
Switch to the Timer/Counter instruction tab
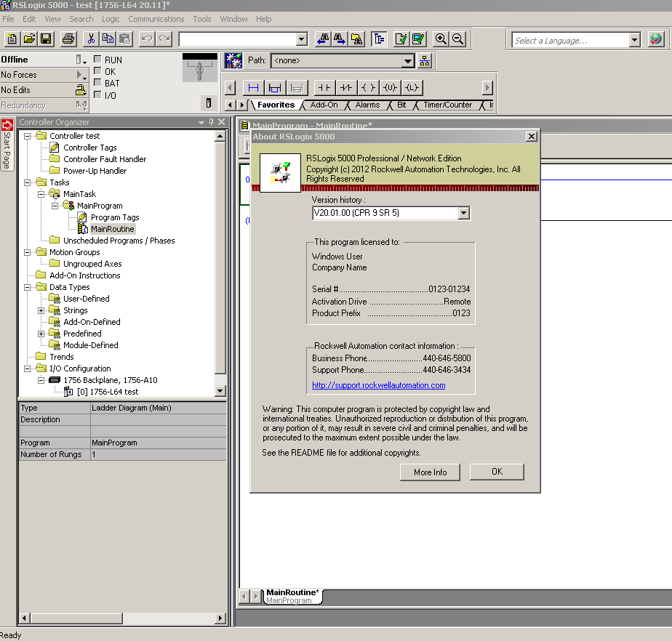[447, 105]
